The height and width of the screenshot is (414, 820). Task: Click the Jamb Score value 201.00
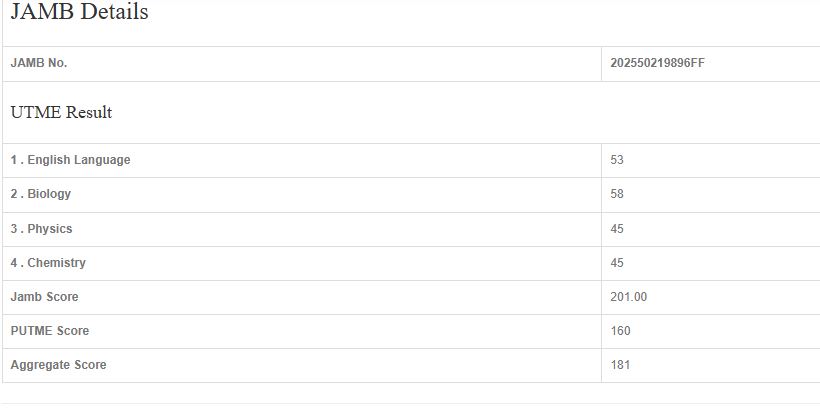(628, 297)
